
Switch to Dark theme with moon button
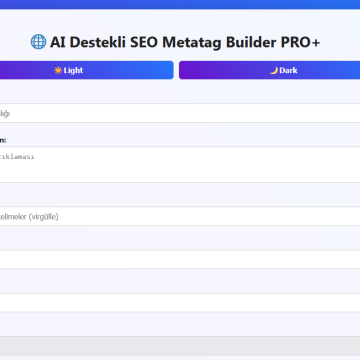(x=269, y=70)
